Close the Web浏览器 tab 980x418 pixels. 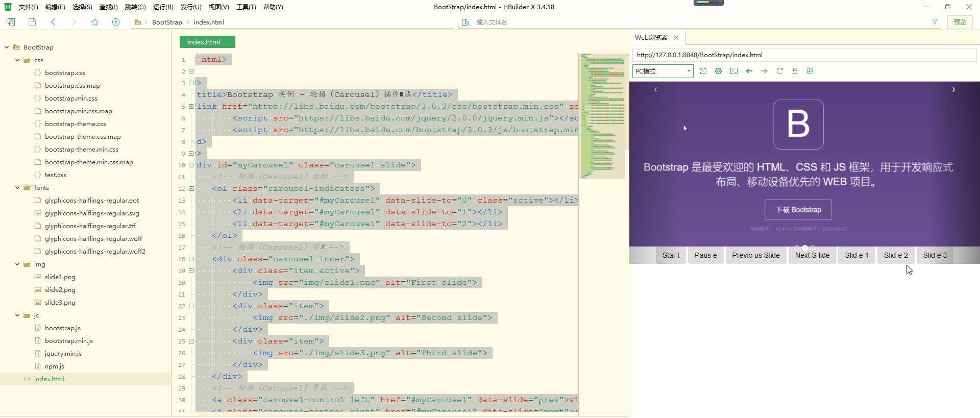(x=676, y=38)
